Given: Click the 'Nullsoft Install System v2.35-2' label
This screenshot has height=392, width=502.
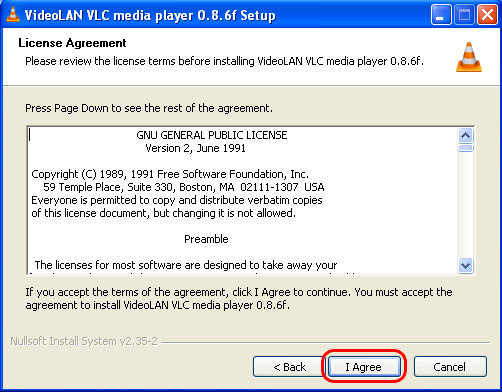Looking at the screenshot, I should (x=84, y=341).
